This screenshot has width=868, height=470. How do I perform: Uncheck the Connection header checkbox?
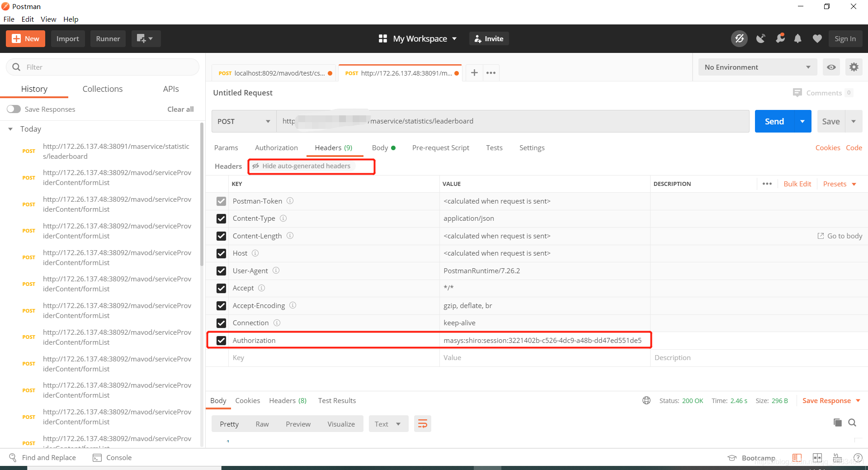tap(221, 323)
